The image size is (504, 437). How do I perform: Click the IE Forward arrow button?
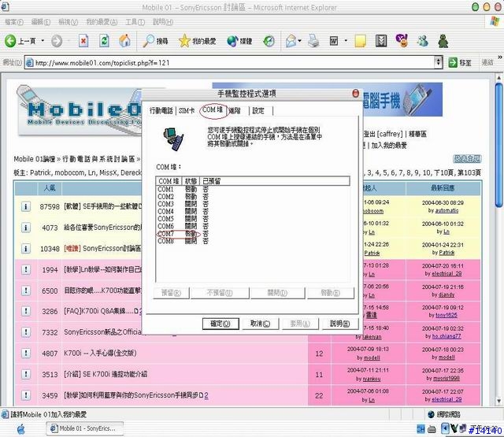[57, 41]
